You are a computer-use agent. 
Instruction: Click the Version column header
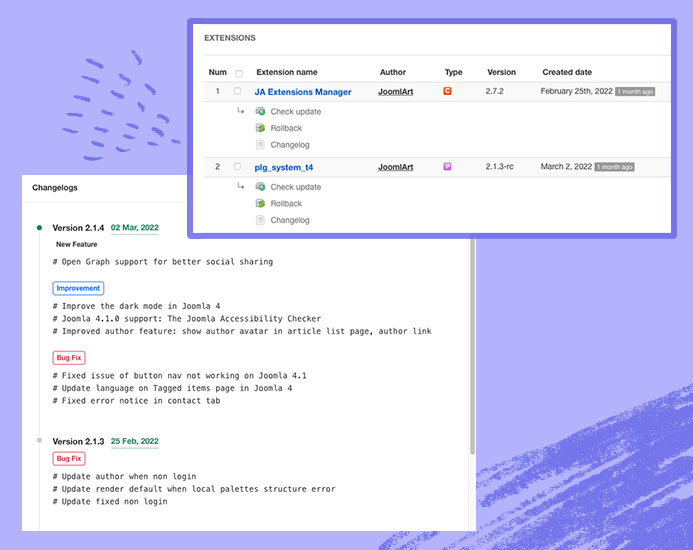click(501, 72)
